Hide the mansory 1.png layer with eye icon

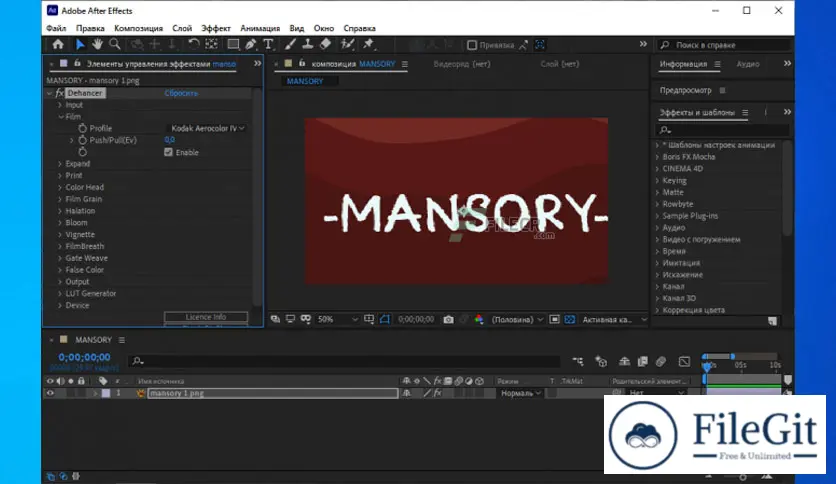(x=50, y=393)
